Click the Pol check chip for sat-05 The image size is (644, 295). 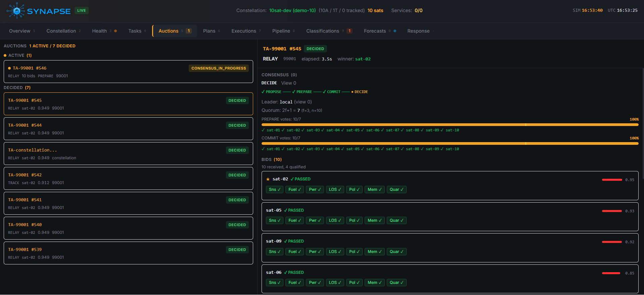(354, 220)
